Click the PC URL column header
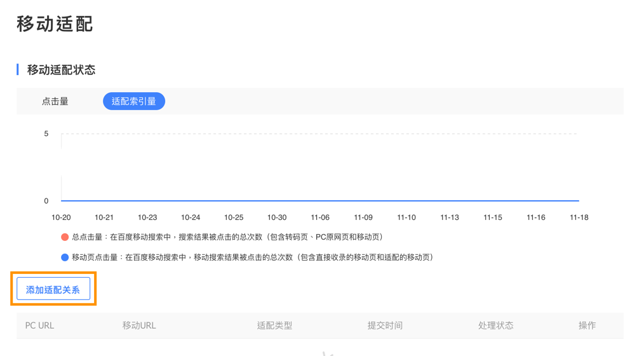 click(39, 325)
